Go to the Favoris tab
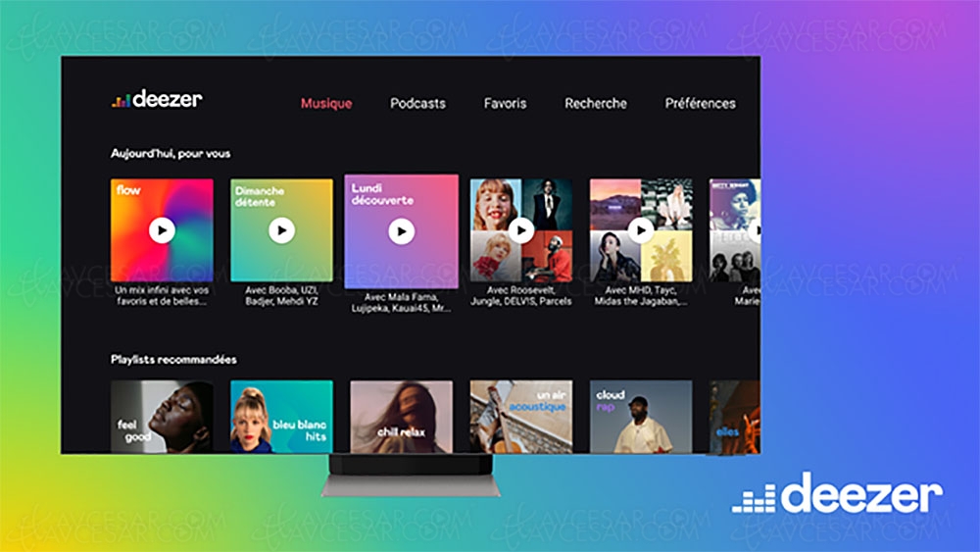Image resolution: width=980 pixels, height=552 pixels. click(505, 103)
